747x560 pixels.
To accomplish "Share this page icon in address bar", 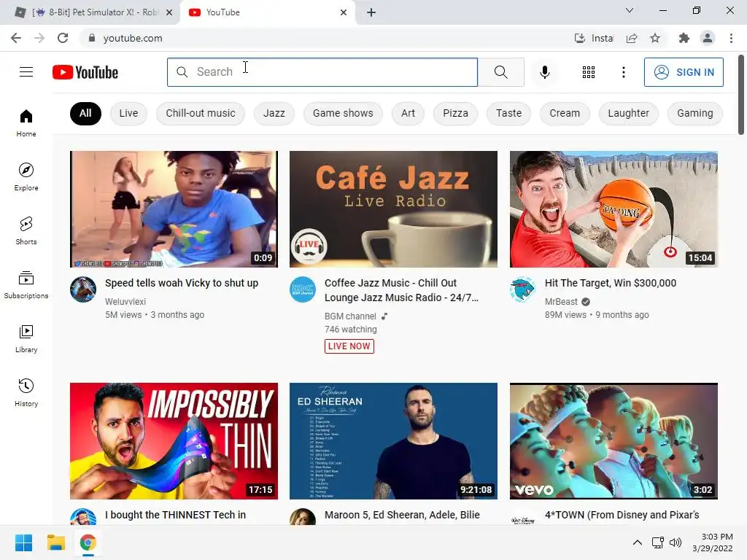I will (x=632, y=38).
